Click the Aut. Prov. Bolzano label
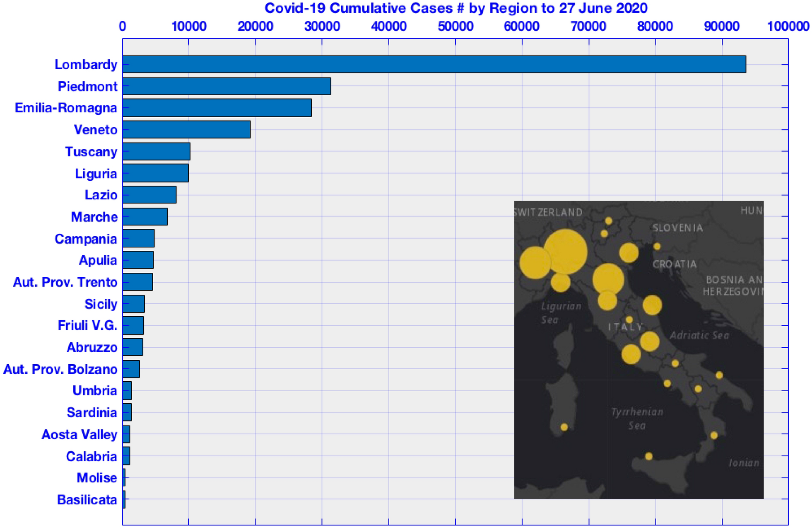 click(60, 369)
